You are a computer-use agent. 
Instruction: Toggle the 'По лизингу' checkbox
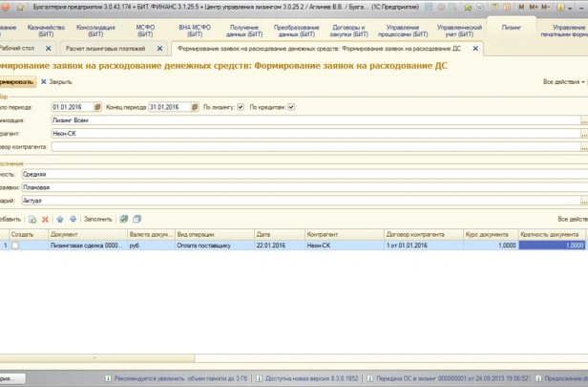(241, 107)
